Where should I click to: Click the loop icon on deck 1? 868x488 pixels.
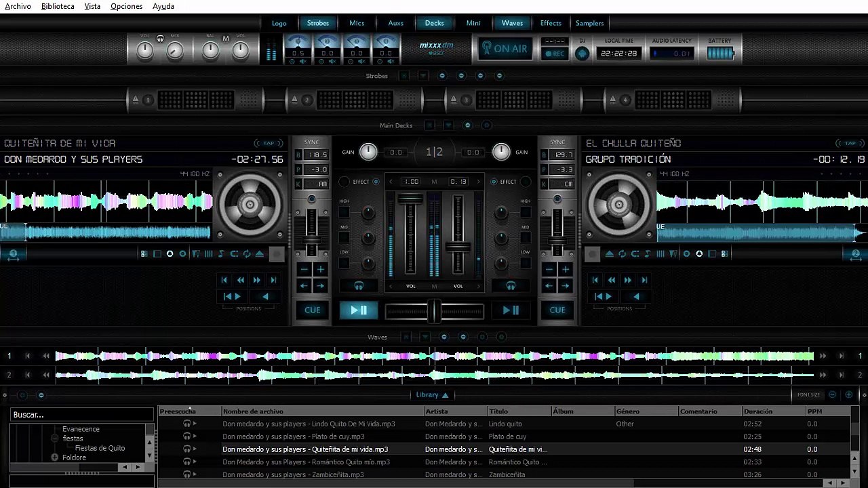[234, 254]
